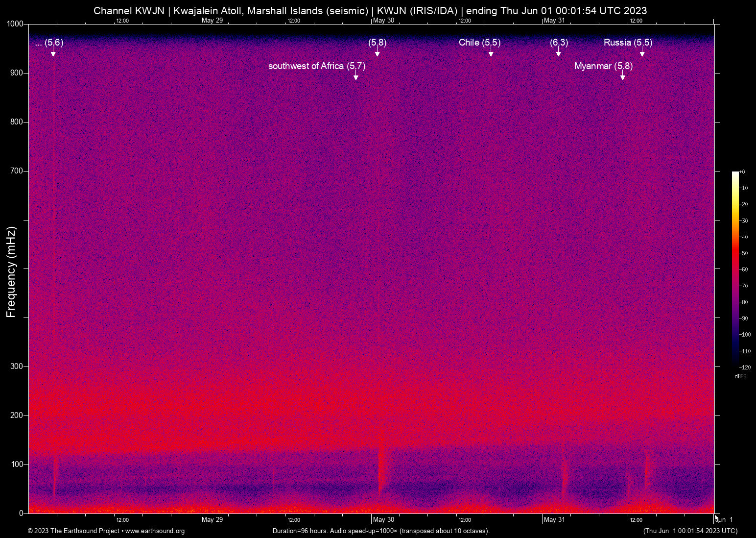The image size is (756, 538).
Task: Click the May 30 date on the bottom axis
Action: click(383, 520)
